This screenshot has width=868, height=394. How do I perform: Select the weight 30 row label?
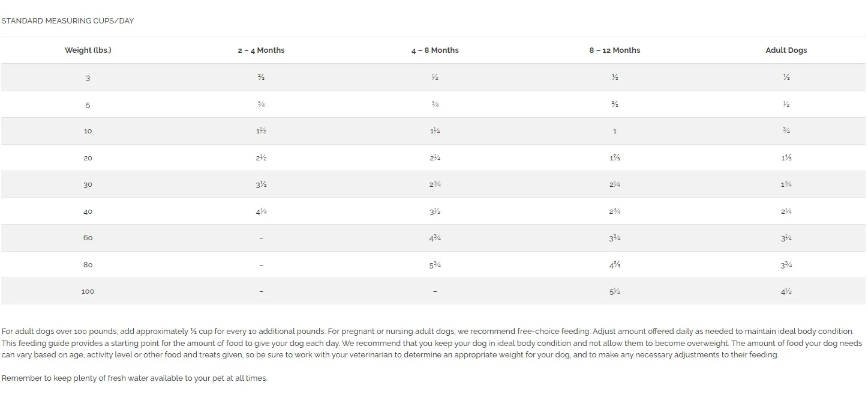[x=88, y=185]
